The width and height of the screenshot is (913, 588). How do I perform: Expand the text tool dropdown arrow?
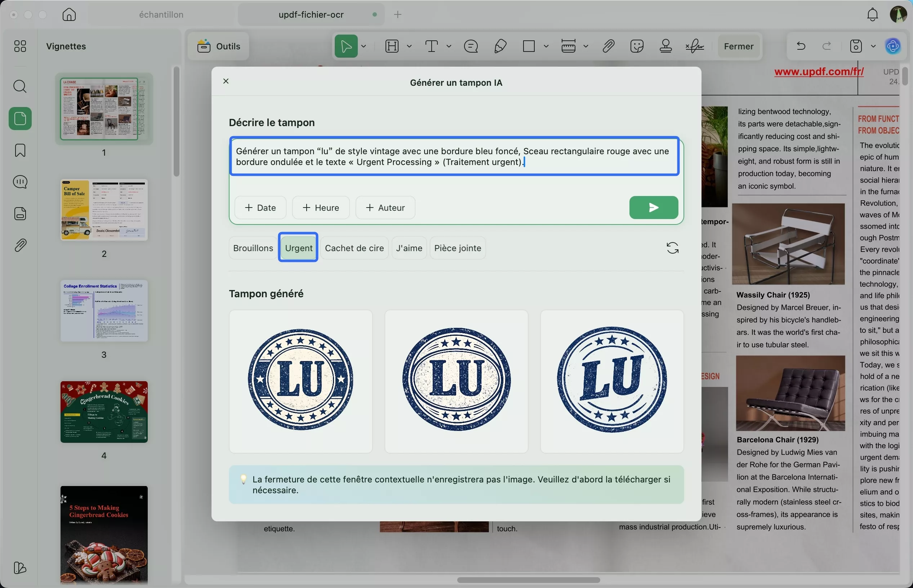click(x=449, y=46)
